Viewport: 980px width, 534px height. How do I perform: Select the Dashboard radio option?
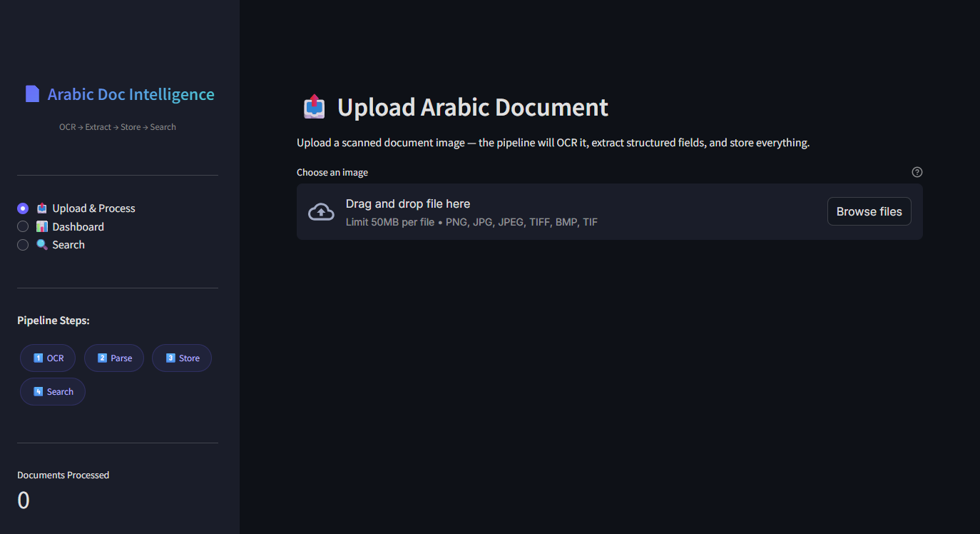[23, 226]
